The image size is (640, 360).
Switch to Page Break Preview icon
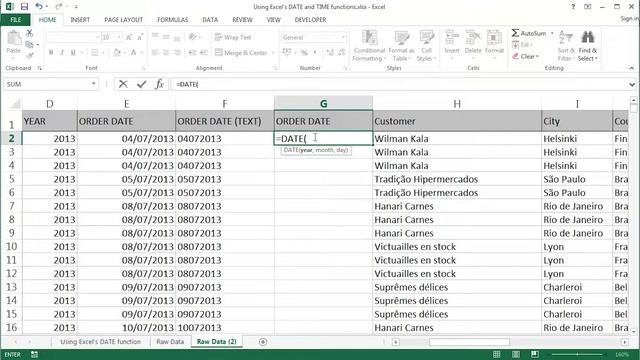[535, 354]
